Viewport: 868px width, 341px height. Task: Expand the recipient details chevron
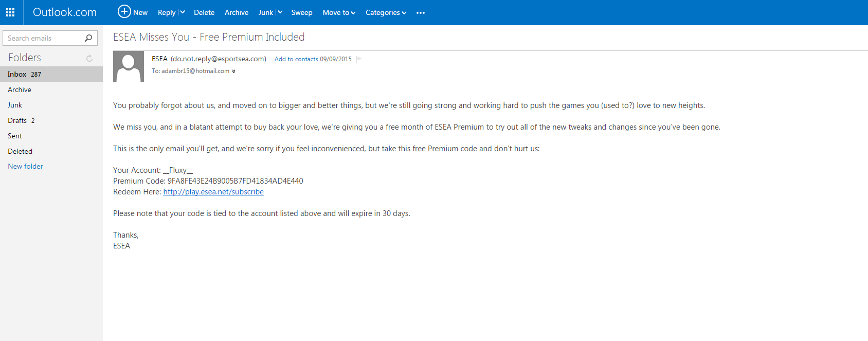(x=233, y=71)
